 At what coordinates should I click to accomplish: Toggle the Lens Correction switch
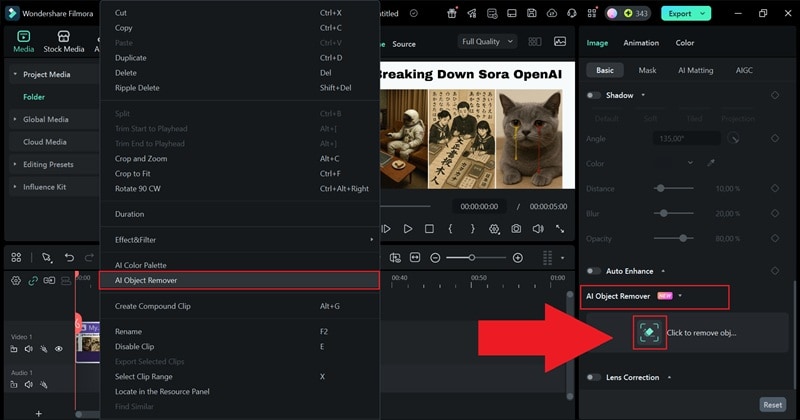pyautogui.click(x=593, y=377)
